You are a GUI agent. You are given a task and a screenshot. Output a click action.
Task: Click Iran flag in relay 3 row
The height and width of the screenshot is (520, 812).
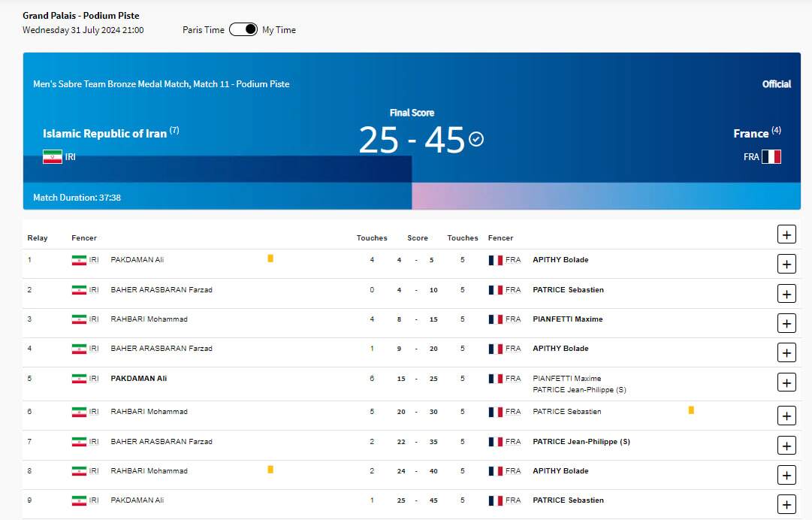pos(79,319)
